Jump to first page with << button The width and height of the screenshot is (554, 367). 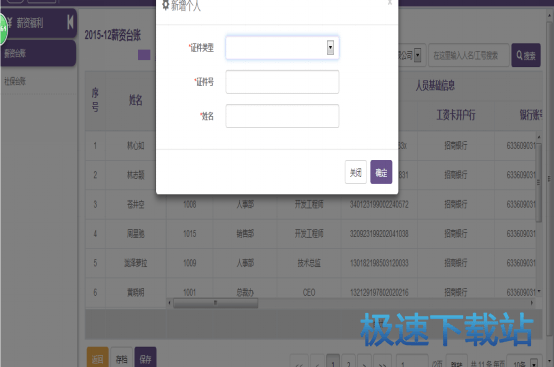pos(299,361)
